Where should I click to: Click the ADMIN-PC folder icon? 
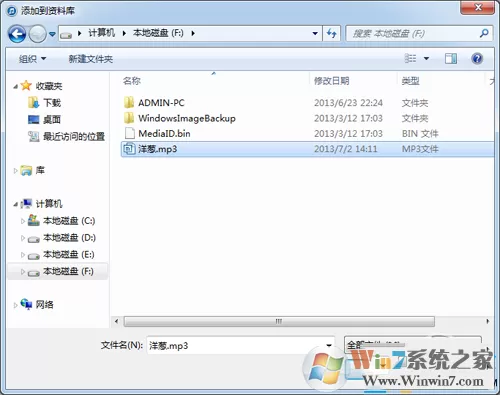(129, 102)
